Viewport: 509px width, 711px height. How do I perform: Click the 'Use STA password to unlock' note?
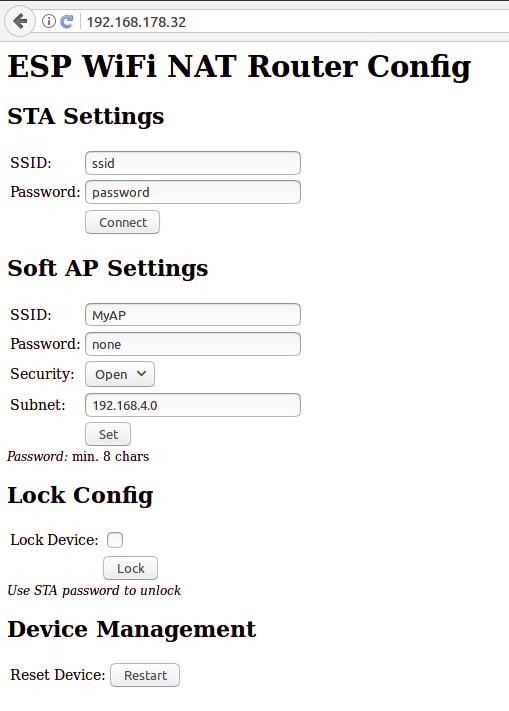(x=94, y=590)
